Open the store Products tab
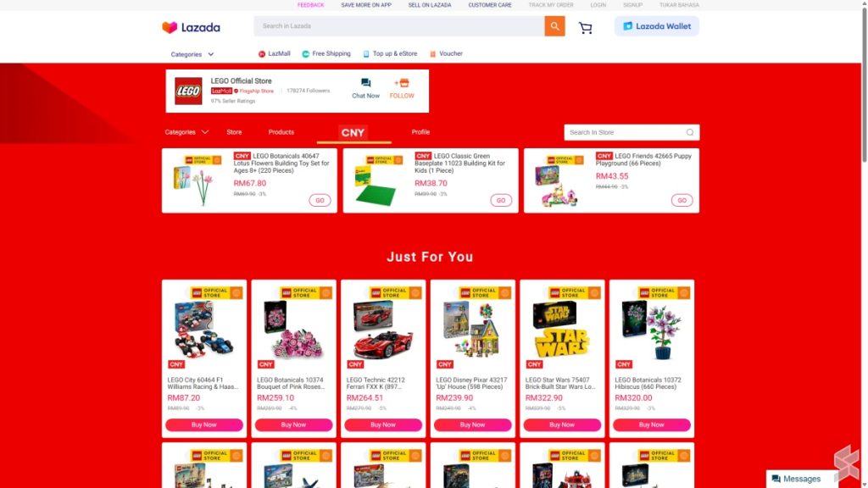 click(281, 132)
